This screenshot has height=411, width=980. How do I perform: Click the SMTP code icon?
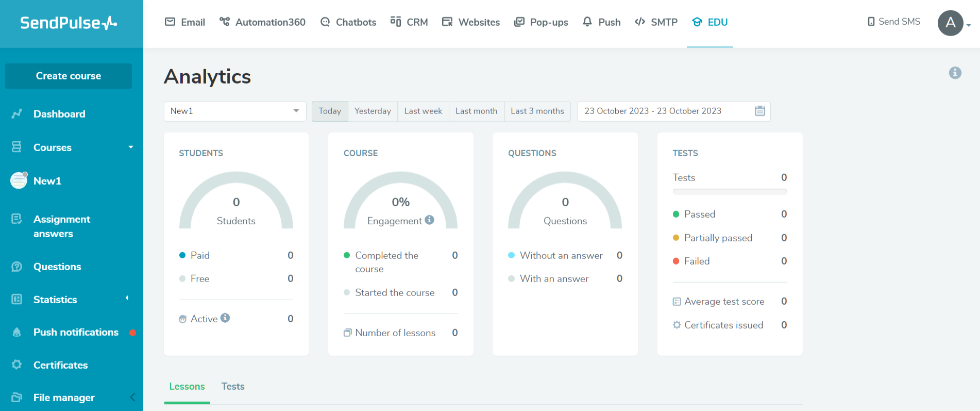pos(640,22)
